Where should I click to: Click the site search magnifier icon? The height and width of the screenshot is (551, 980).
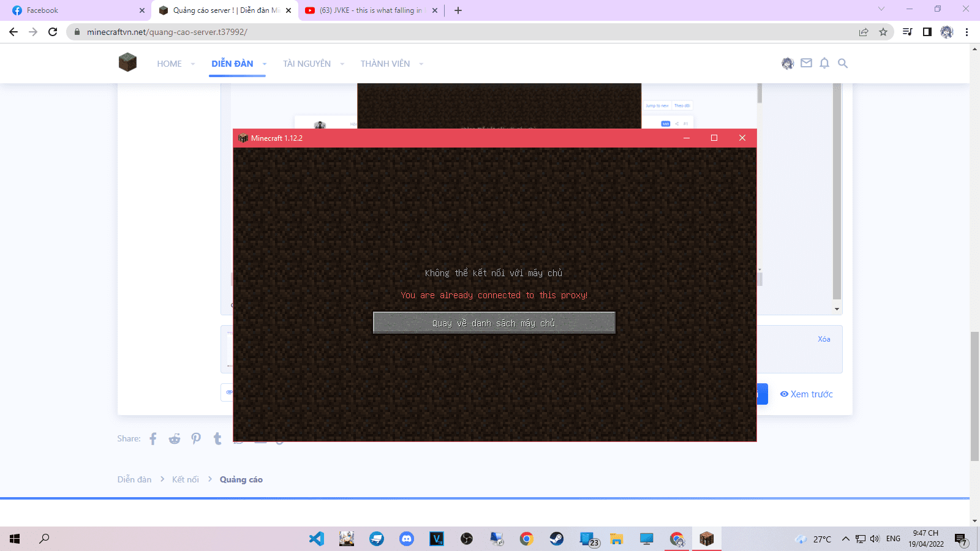[843, 63]
